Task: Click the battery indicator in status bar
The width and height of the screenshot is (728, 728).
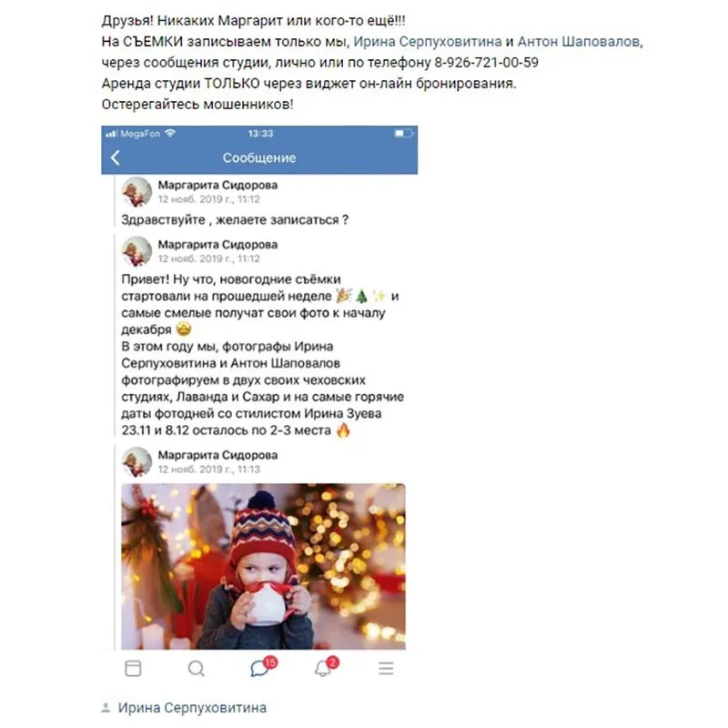Action: click(x=403, y=134)
